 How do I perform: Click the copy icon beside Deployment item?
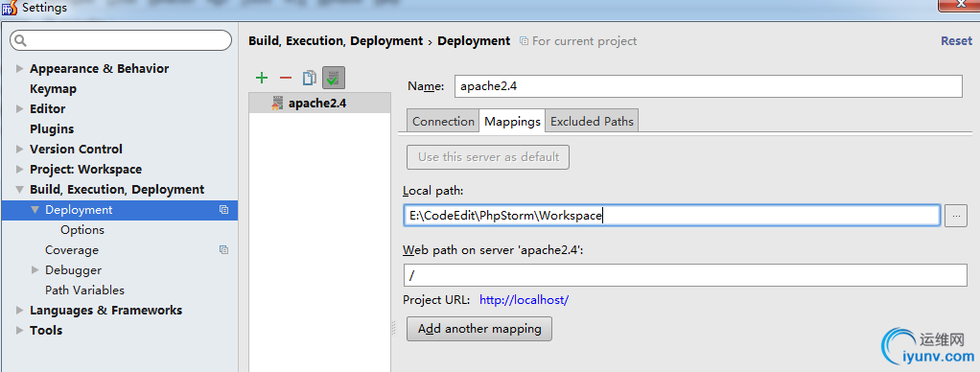[x=223, y=210]
